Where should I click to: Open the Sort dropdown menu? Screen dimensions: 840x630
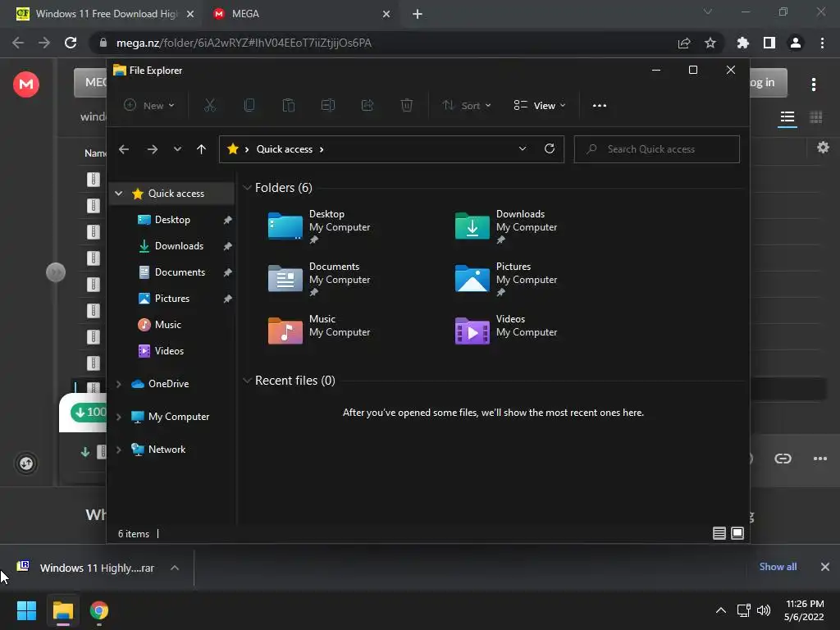point(466,106)
